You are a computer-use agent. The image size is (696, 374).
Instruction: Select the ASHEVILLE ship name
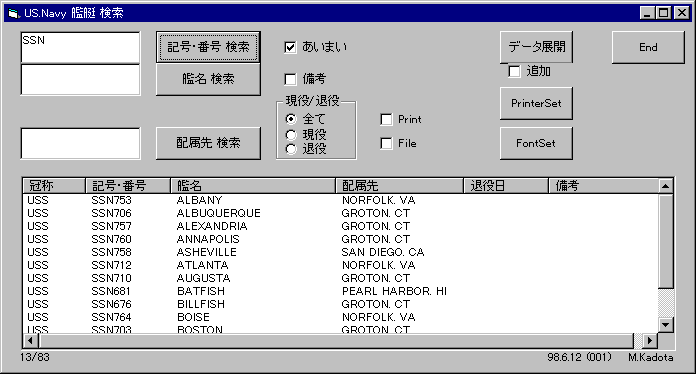[206, 252]
